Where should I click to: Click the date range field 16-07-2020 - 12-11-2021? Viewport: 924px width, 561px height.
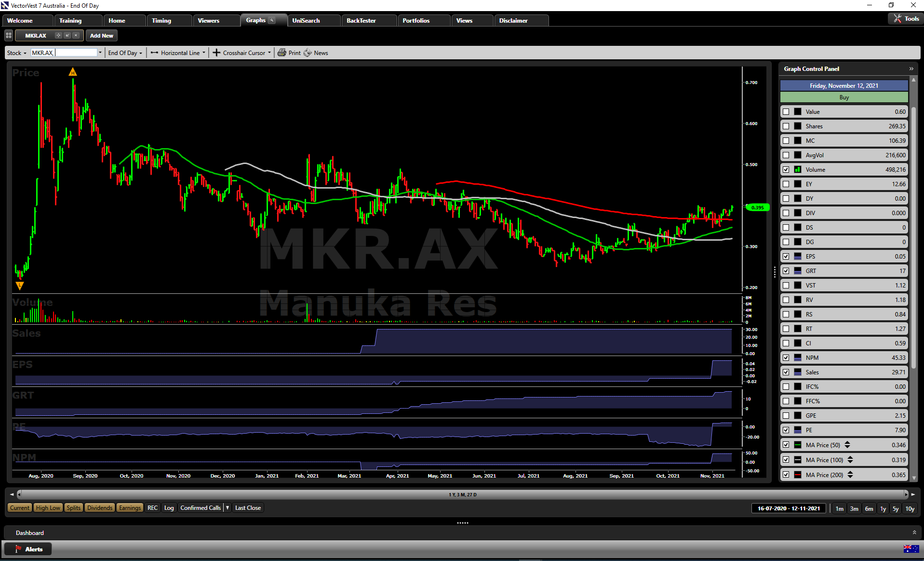(x=789, y=508)
